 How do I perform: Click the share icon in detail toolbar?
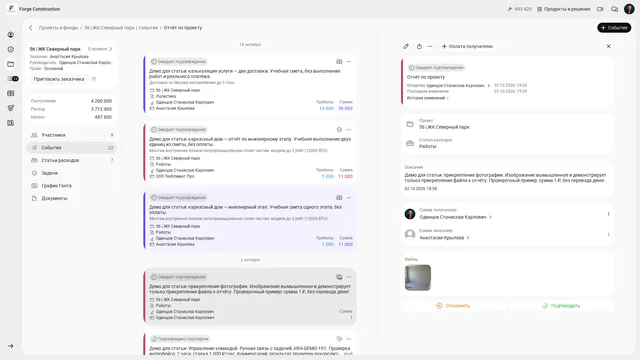pyautogui.click(x=419, y=47)
